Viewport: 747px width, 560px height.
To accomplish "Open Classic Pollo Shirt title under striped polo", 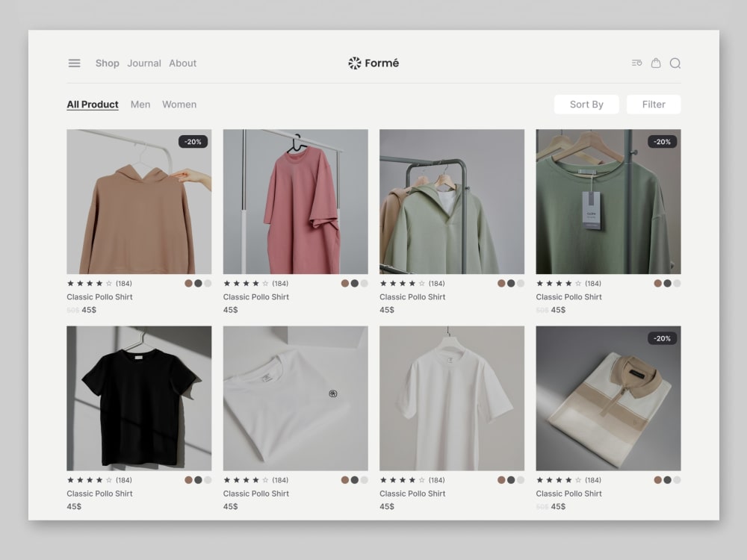I will [568, 494].
